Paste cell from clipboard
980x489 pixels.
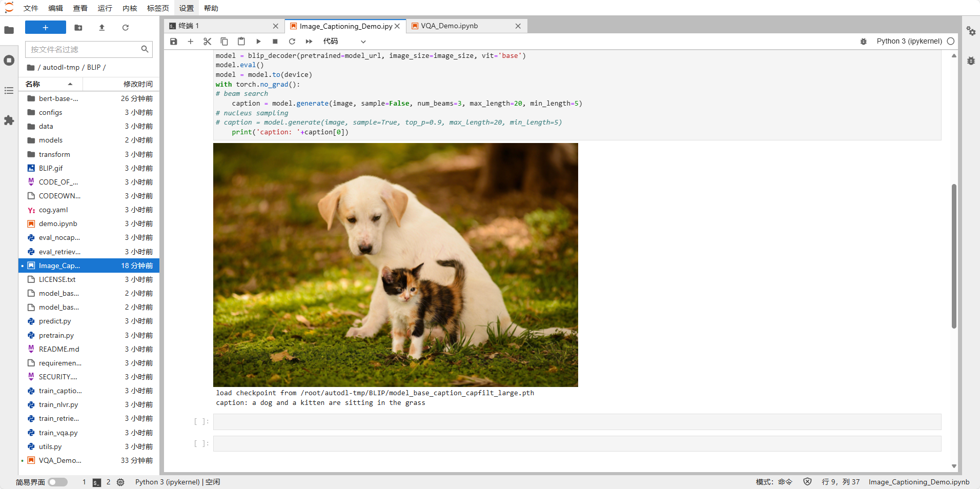[x=241, y=42]
